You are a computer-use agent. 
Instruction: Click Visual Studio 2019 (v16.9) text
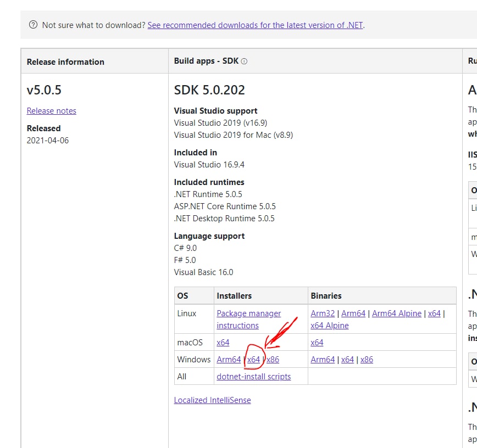click(x=220, y=123)
